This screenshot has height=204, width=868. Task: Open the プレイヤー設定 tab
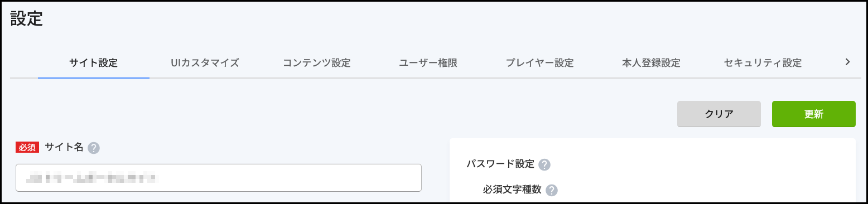click(x=540, y=63)
